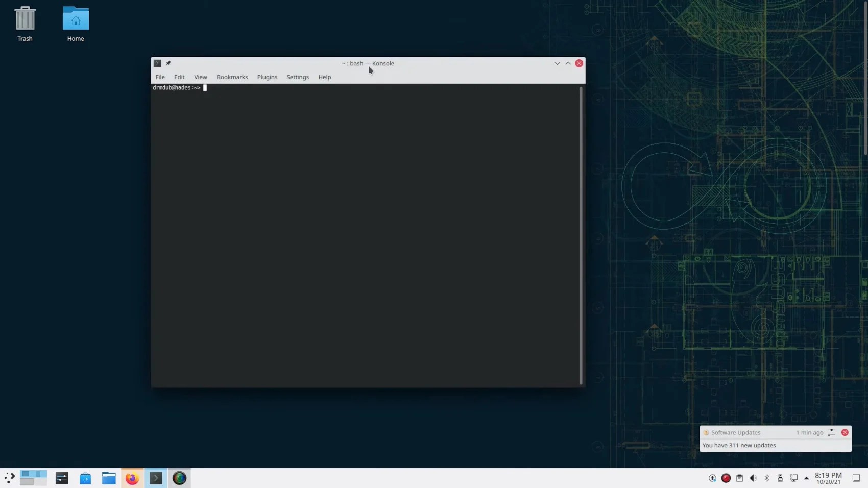Screen dimensions: 868x488
Task: Open the audio volume tray icon
Action: click(x=753, y=478)
